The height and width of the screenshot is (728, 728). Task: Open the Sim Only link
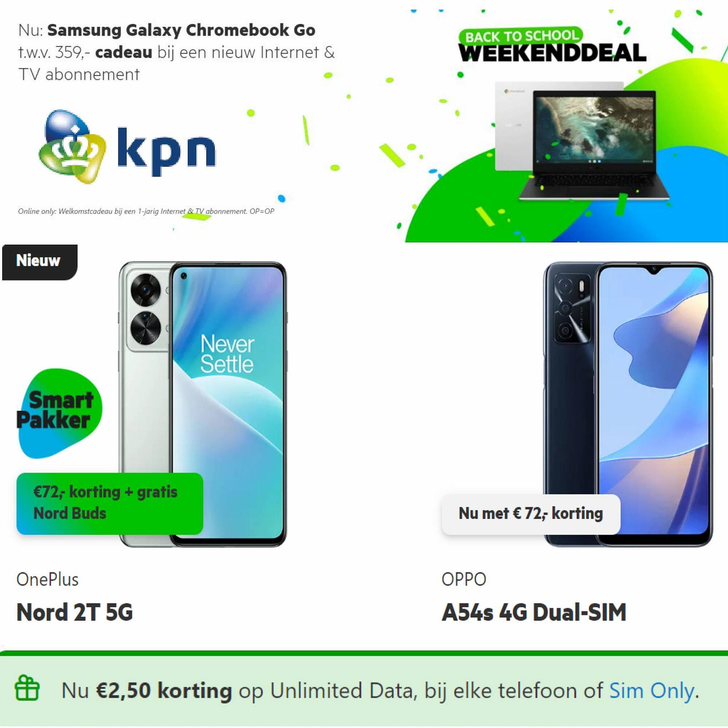(652, 691)
